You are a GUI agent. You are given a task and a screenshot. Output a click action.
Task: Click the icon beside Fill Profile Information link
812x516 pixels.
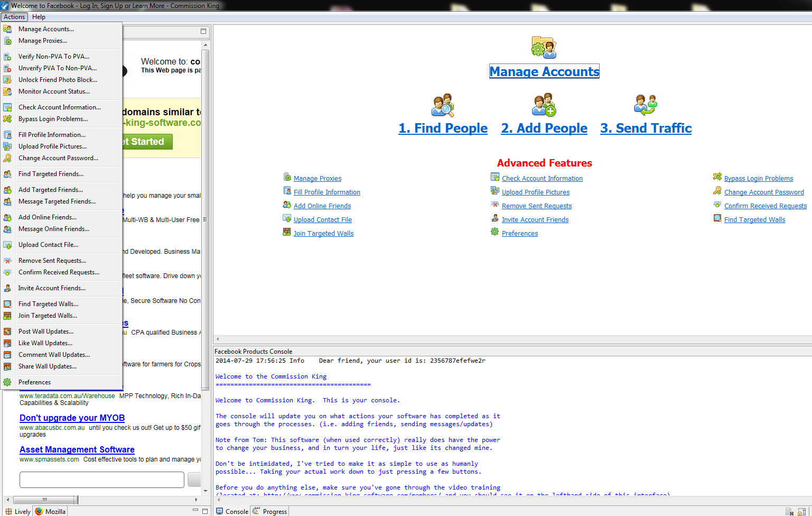(x=287, y=190)
